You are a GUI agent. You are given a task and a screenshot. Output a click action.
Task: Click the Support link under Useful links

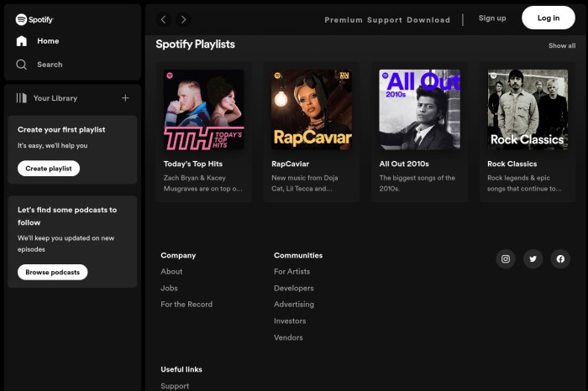point(175,386)
